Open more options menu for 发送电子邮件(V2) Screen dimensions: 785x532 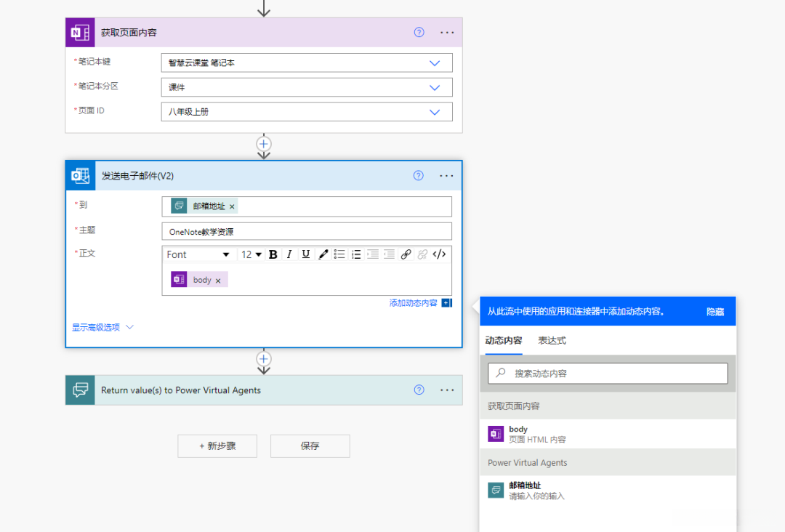coord(446,176)
